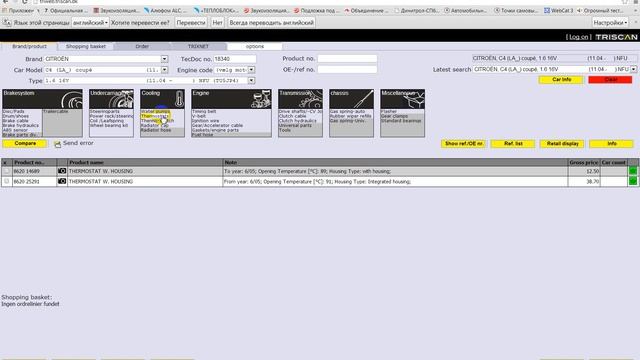Click the Нет button
Viewport: 640px width, 360px height.
tap(218, 23)
